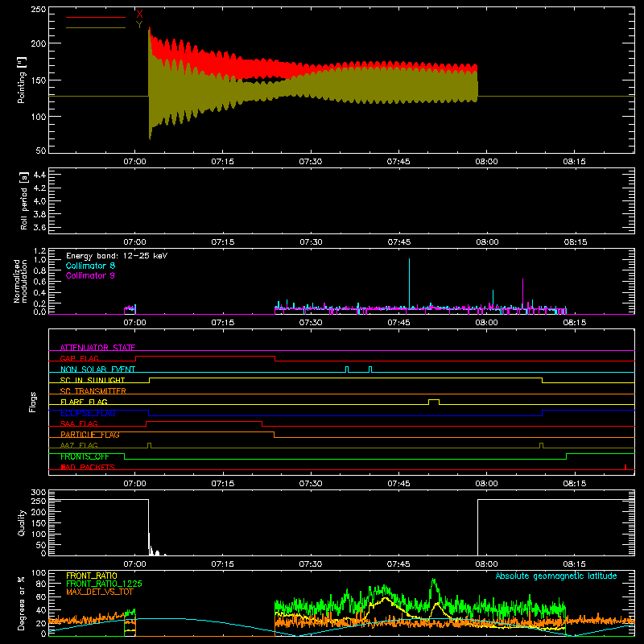Select the BAD_PACKETS flag label

click(x=88, y=467)
